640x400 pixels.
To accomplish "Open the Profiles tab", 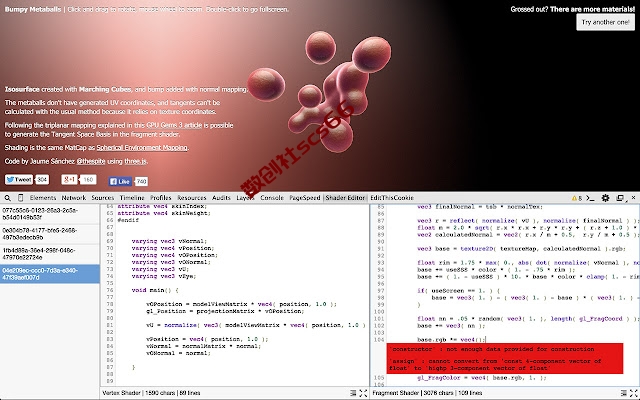I will coord(161,198).
